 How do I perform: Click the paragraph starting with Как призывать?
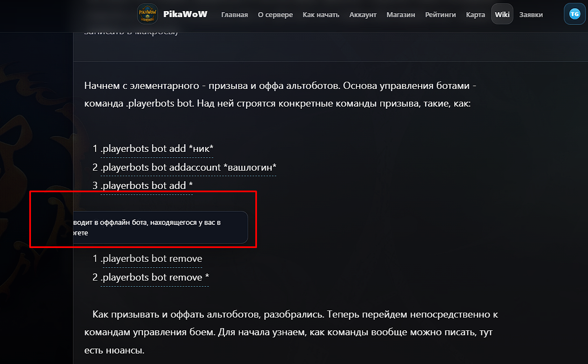291,333
